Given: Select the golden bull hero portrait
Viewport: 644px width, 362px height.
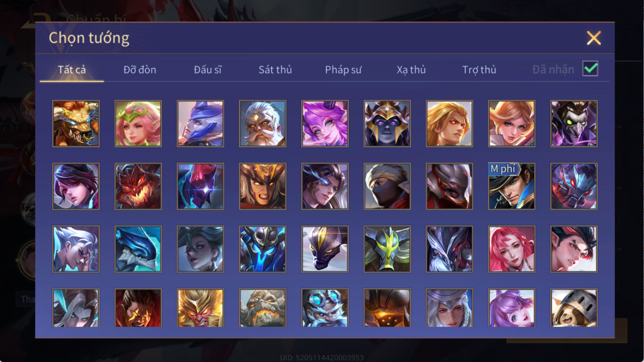Looking at the screenshot, I should [x=76, y=123].
